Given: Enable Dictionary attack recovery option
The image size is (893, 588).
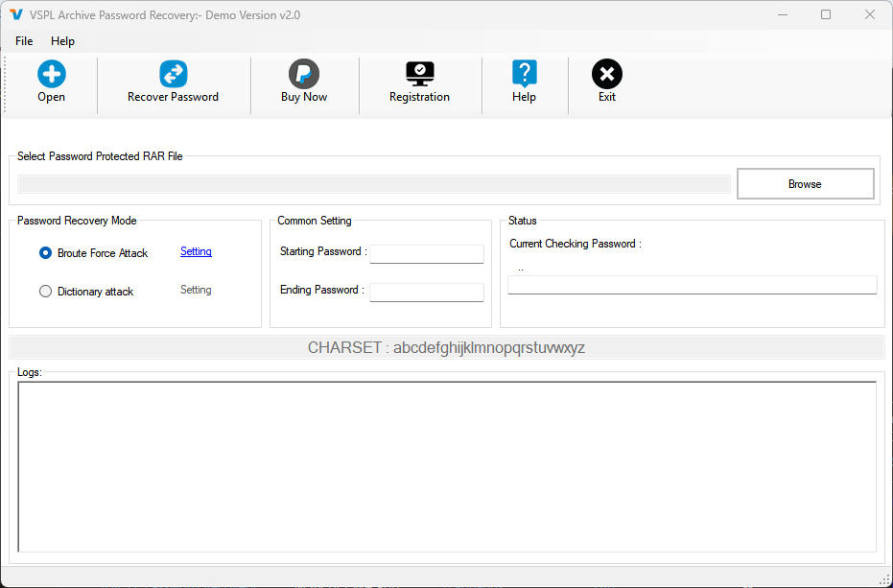Looking at the screenshot, I should tap(45, 291).
